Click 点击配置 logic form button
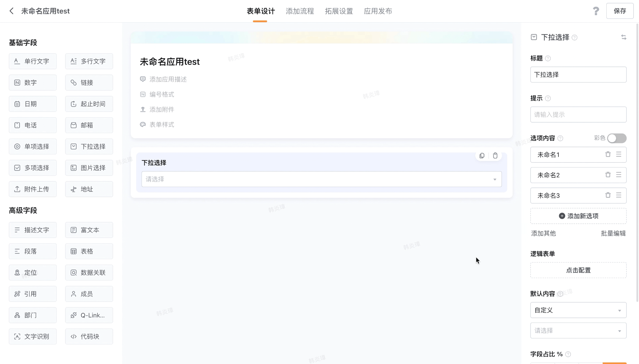The width and height of the screenshot is (639, 364). 578,270
